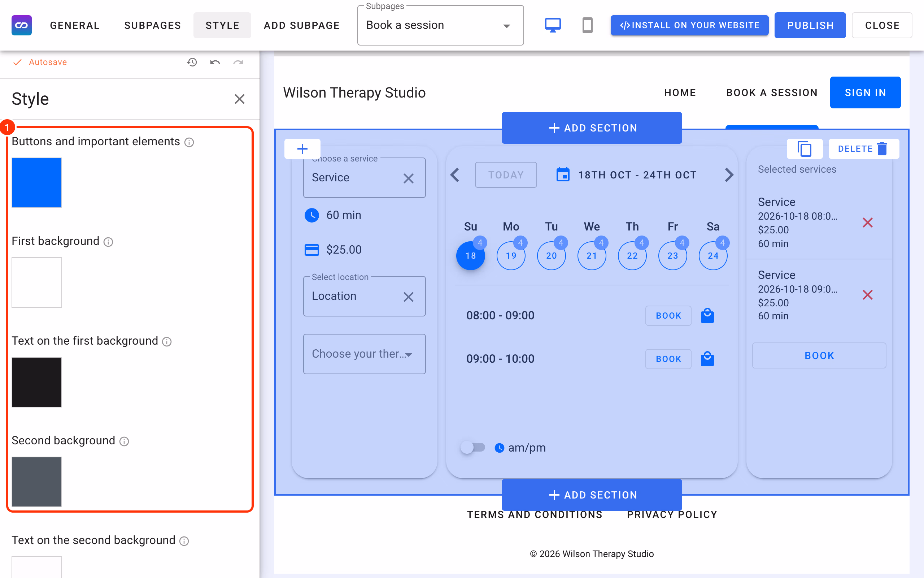Show info for Text on second background

(x=184, y=541)
